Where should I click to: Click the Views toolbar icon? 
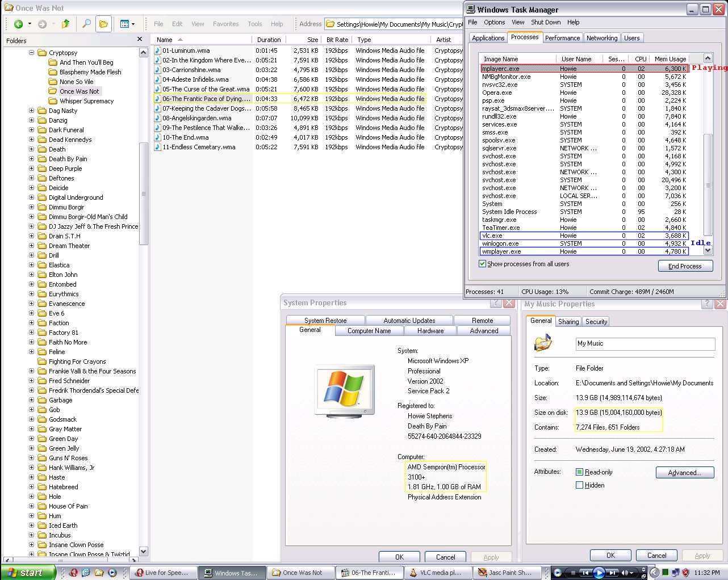[x=124, y=24]
